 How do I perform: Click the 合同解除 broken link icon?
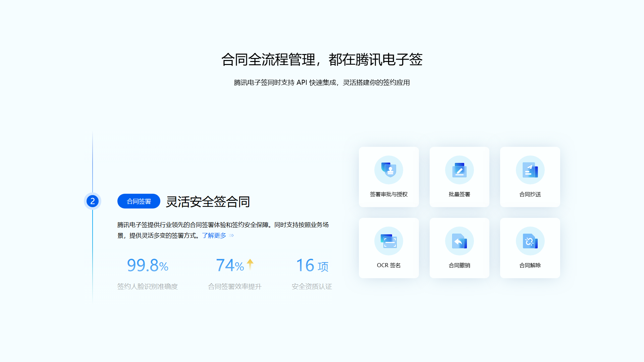pyautogui.click(x=530, y=241)
